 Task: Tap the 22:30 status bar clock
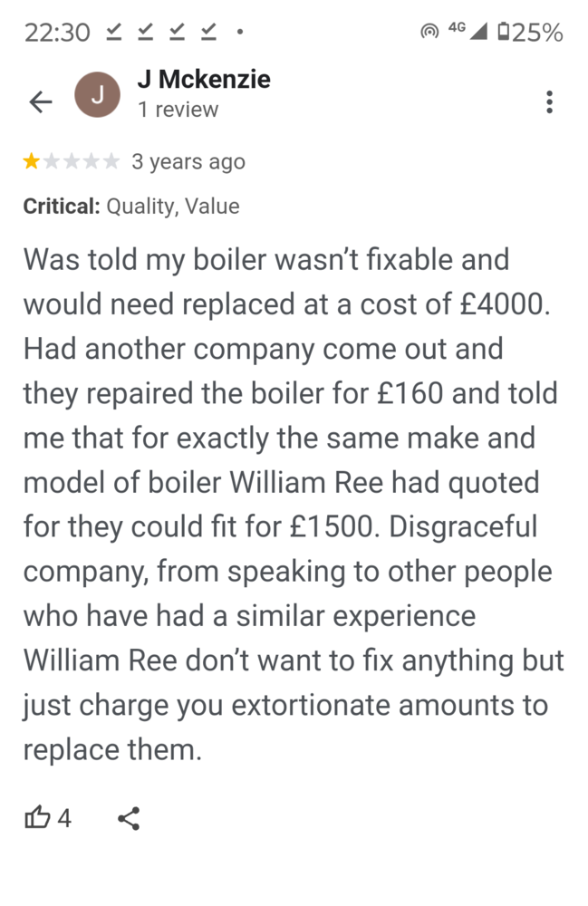tap(57, 34)
